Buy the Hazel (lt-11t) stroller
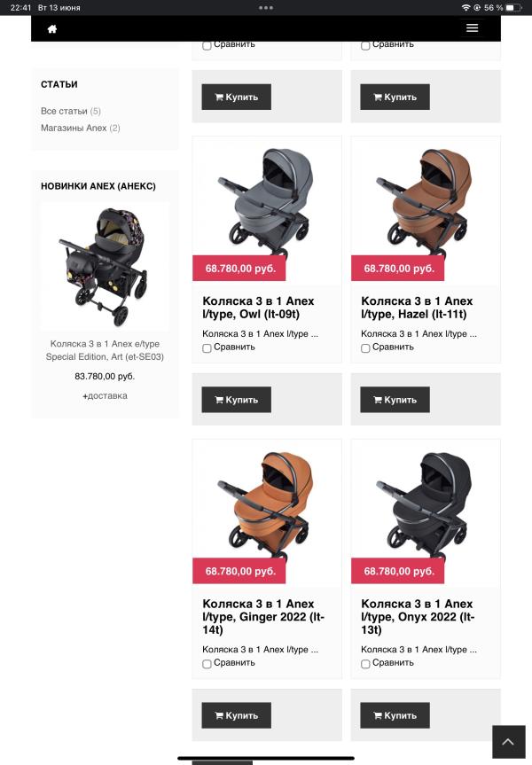Image resolution: width=532 pixels, height=765 pixels. [x=395, y=400]
